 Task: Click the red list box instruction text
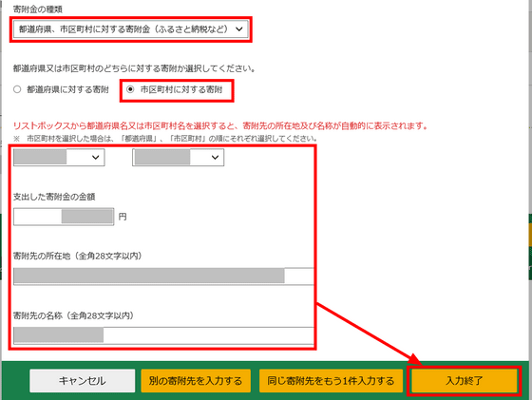pos(220,125)
